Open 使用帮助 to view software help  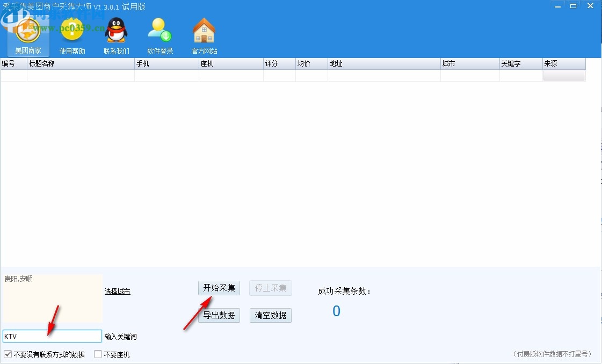[x=72, y=33]
